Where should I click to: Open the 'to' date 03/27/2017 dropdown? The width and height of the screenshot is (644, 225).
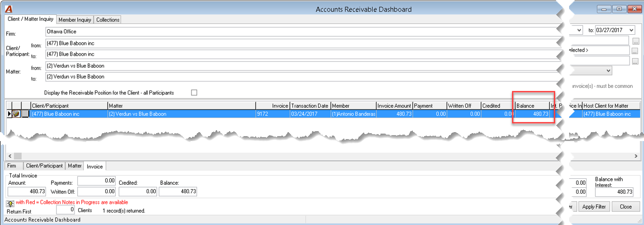tap(631, 30)
